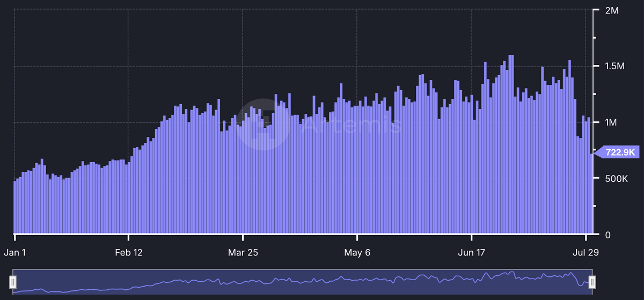Select the last bar at 722.9K

591,194
